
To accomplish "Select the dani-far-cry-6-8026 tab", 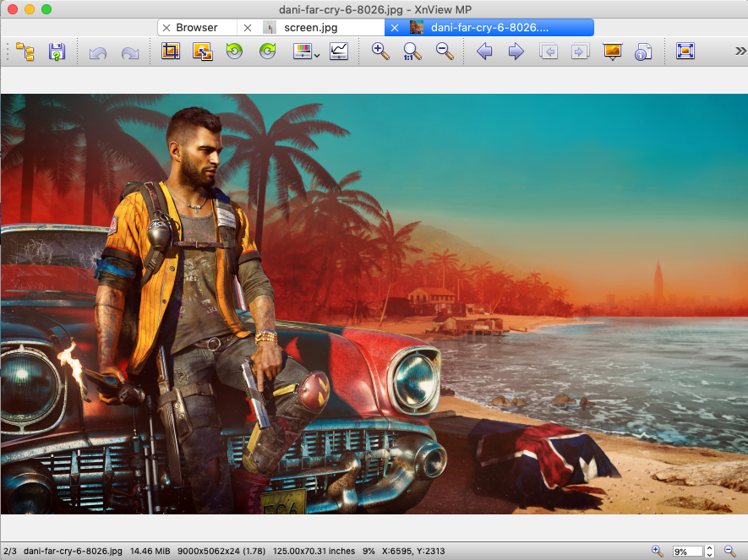I will (x=489, y=28).
